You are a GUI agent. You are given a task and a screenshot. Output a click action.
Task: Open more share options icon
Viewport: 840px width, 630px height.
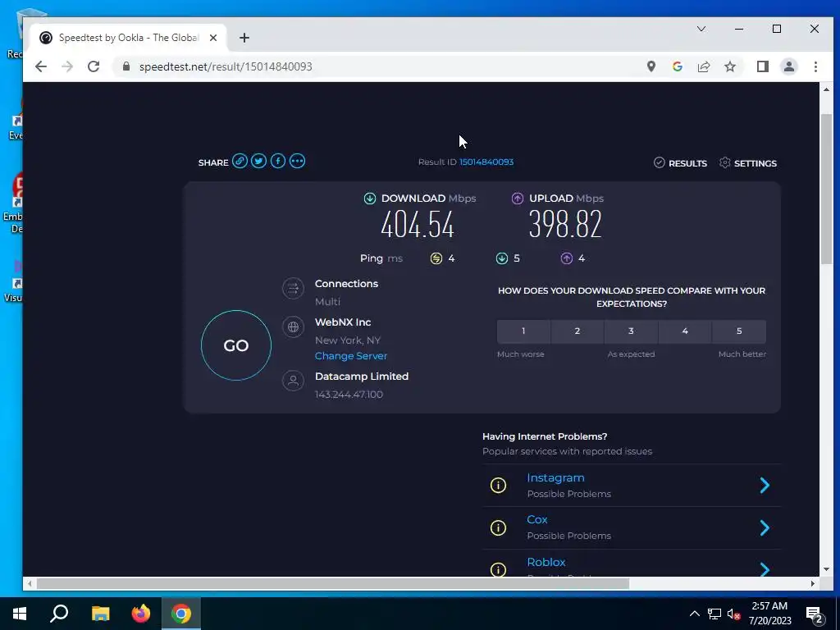(x=297, y=162)
